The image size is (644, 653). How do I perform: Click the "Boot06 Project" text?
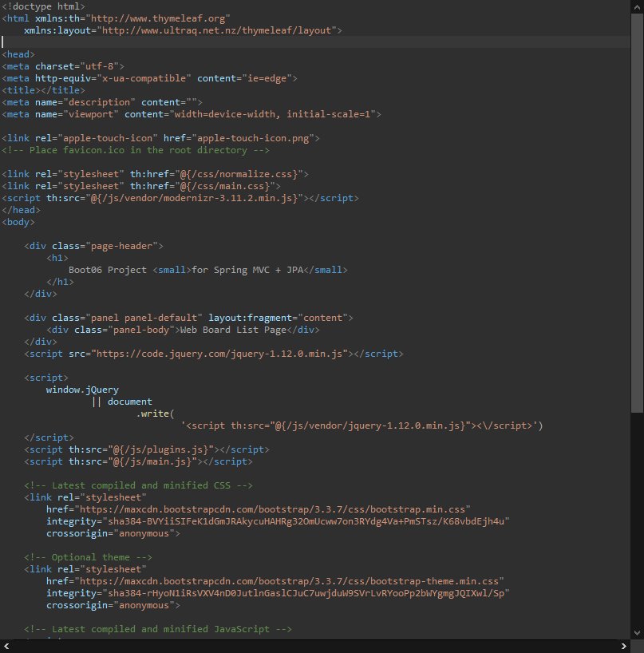108,270
